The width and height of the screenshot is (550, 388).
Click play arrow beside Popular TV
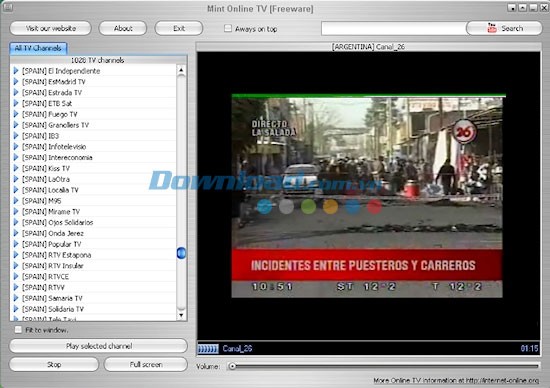click(x=16, y=244)
